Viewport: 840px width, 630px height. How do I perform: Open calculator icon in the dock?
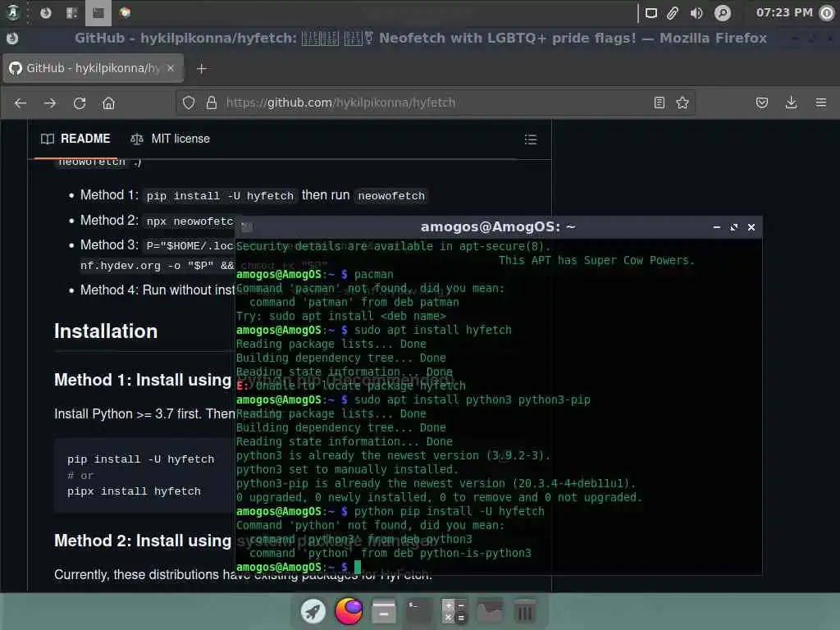click(454, 611)
